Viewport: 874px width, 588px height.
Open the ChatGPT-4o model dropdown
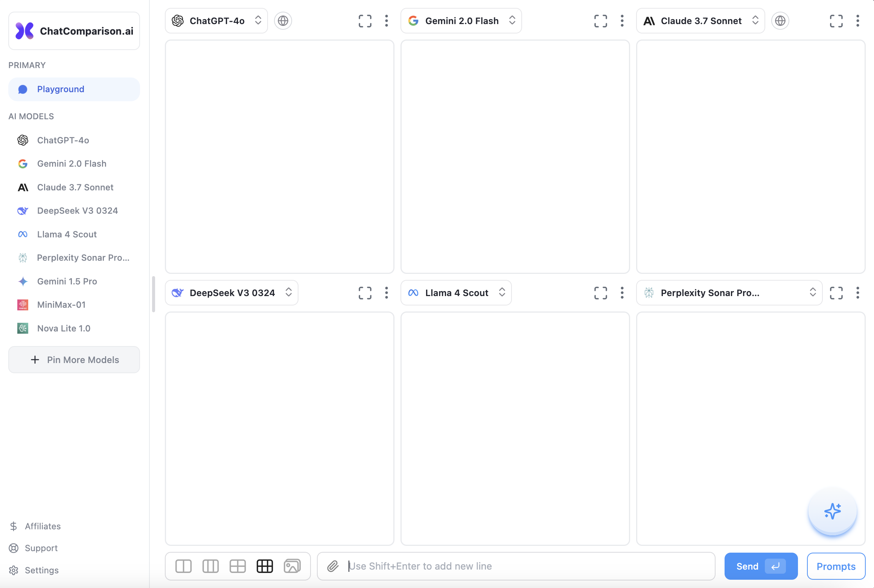(216, 21)
